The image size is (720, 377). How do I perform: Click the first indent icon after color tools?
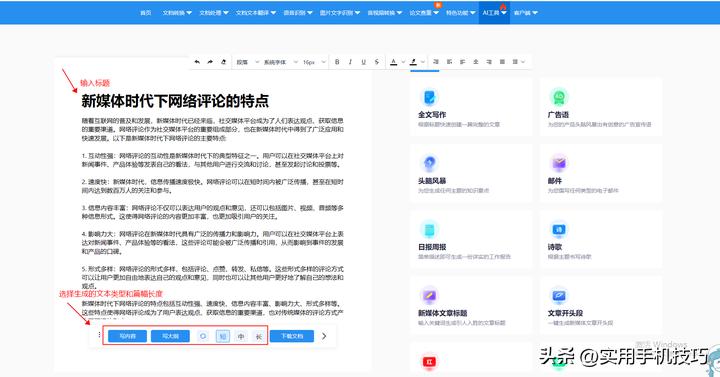click(x=436, y=62)
